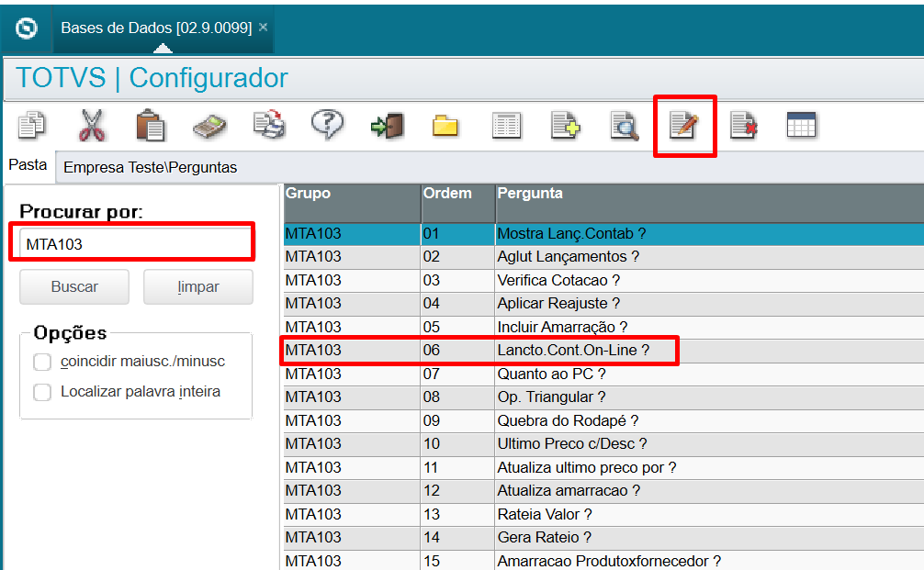Click the Pergunta column header
The height and width of the screenshot is (570, 924).
pyautogui.click(x=709, y=203)
